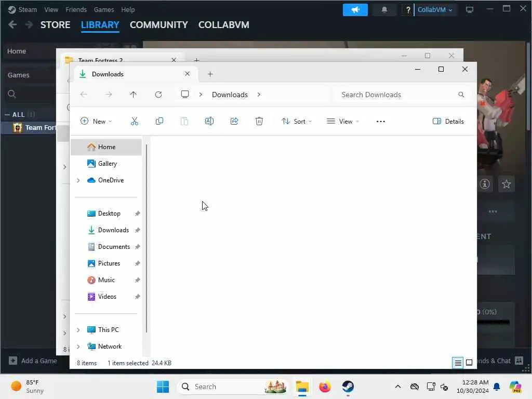Open CollabVM account dropdown in Steam

(x=435, y=10)
